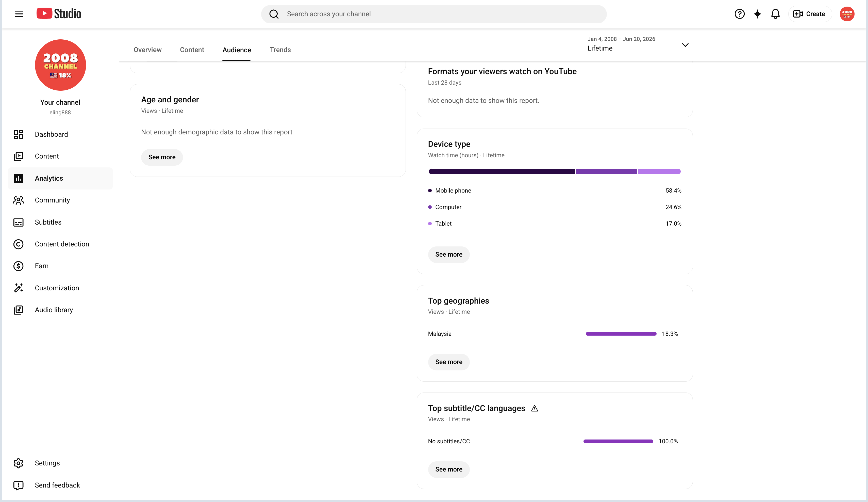The image size is (868, 502).
Task: Click the Mobile phone legend row
Action: [x=555, y=191]
